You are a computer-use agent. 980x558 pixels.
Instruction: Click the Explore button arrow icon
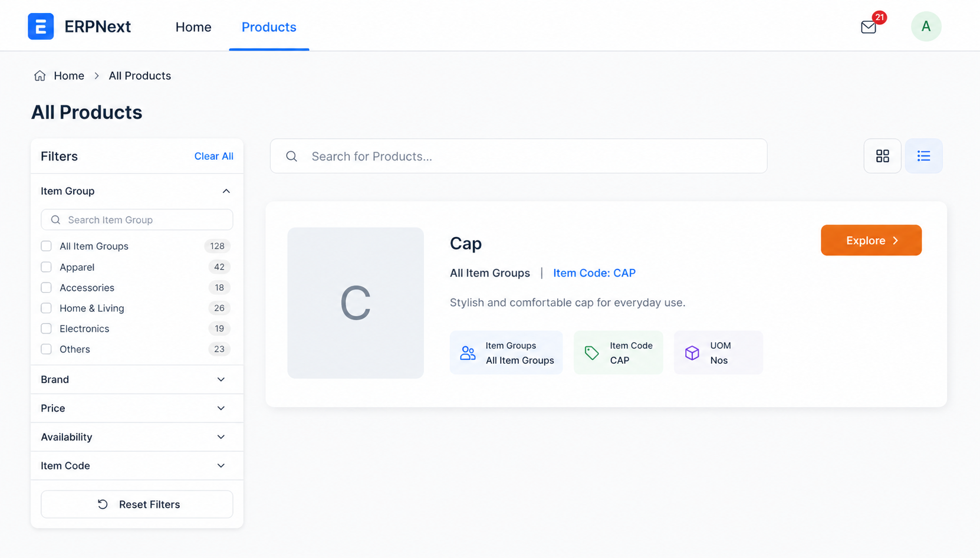coord(896,241)
